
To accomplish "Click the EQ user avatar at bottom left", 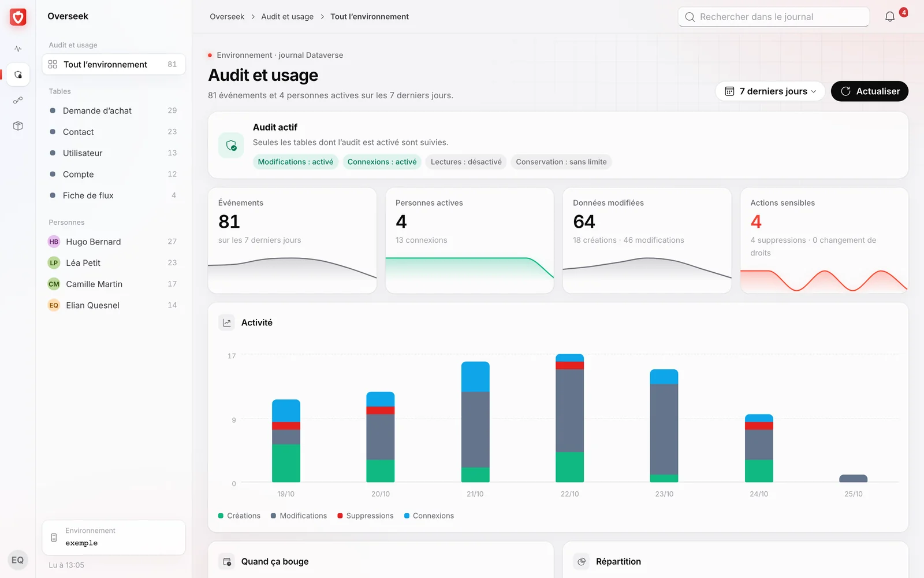I will 18,560.
